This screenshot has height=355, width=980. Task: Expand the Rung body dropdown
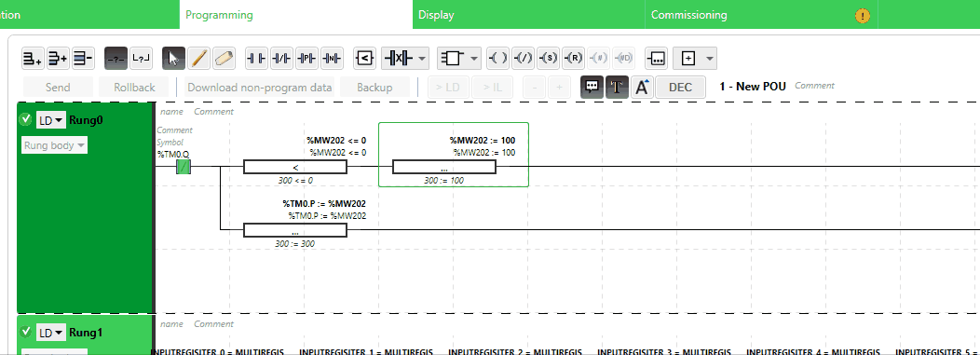(54, 145)
